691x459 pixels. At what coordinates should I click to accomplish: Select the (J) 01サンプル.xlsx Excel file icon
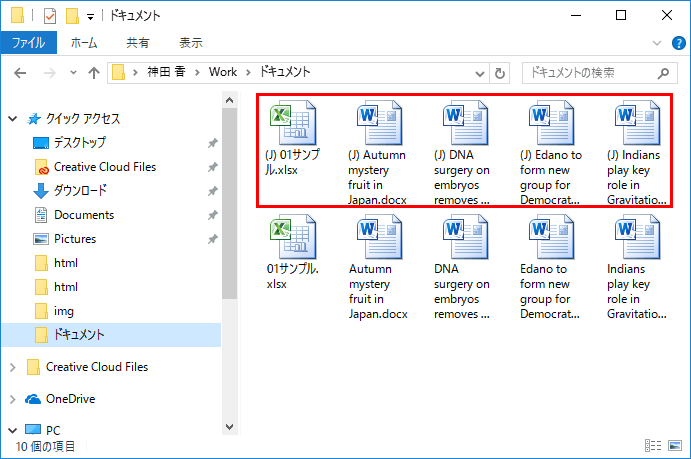point(293,123)
